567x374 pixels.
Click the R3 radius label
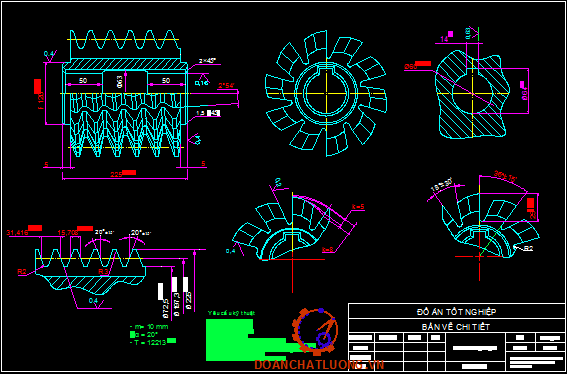[104, 271]
